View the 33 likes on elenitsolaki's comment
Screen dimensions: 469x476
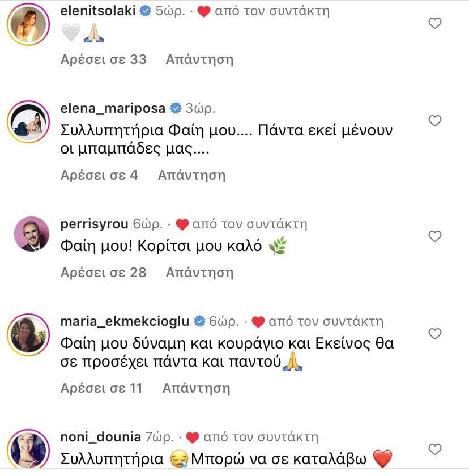point(103,59)
